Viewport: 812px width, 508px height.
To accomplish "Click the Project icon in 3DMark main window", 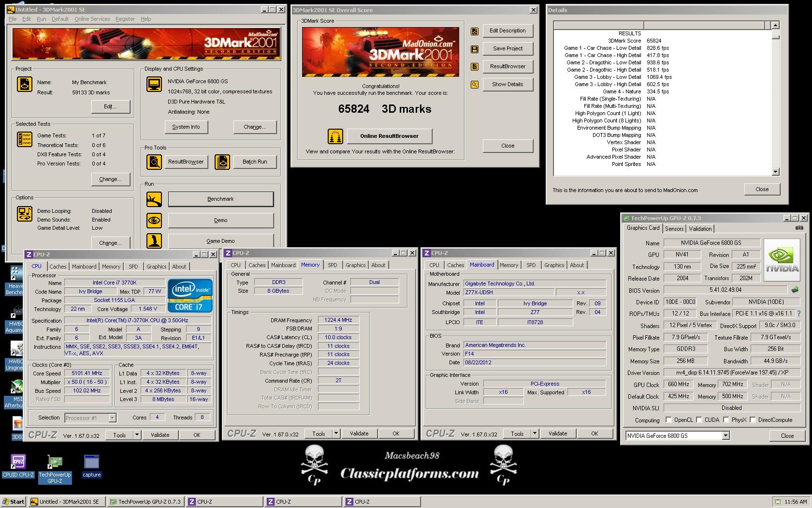I will (x=25, y=84).
